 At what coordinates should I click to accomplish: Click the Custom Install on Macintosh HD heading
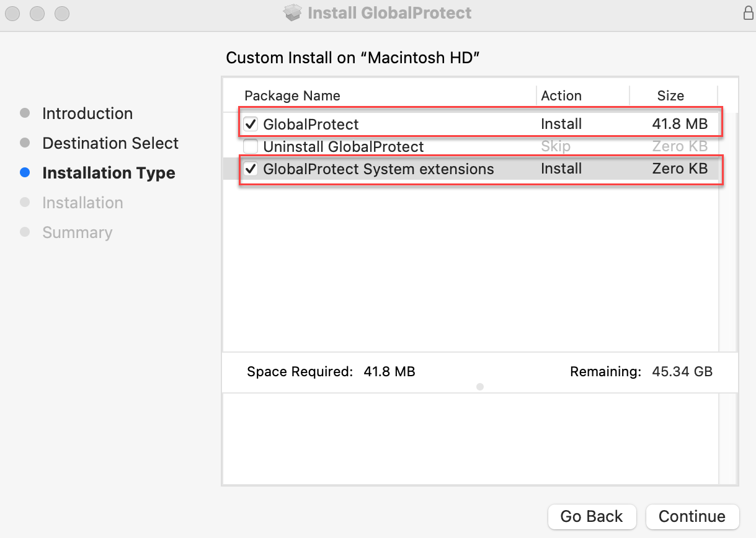pyautogui.click(x=354, y=58)
